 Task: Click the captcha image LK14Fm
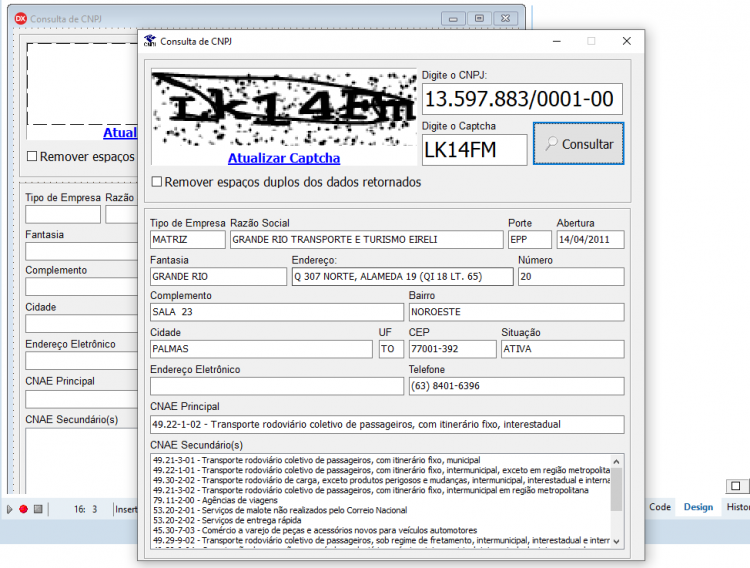(x=284, y=108)
